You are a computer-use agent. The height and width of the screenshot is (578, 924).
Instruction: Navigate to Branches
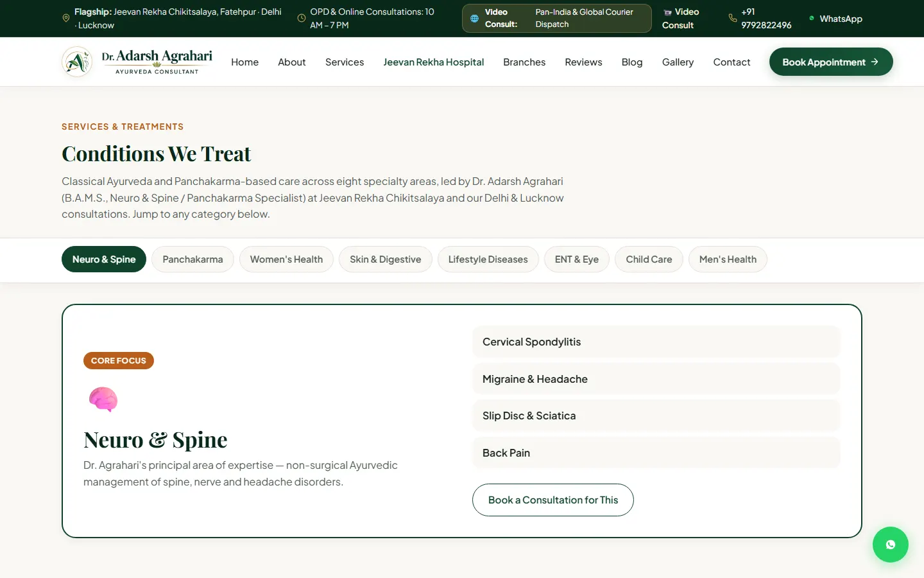tap(524, 62)
